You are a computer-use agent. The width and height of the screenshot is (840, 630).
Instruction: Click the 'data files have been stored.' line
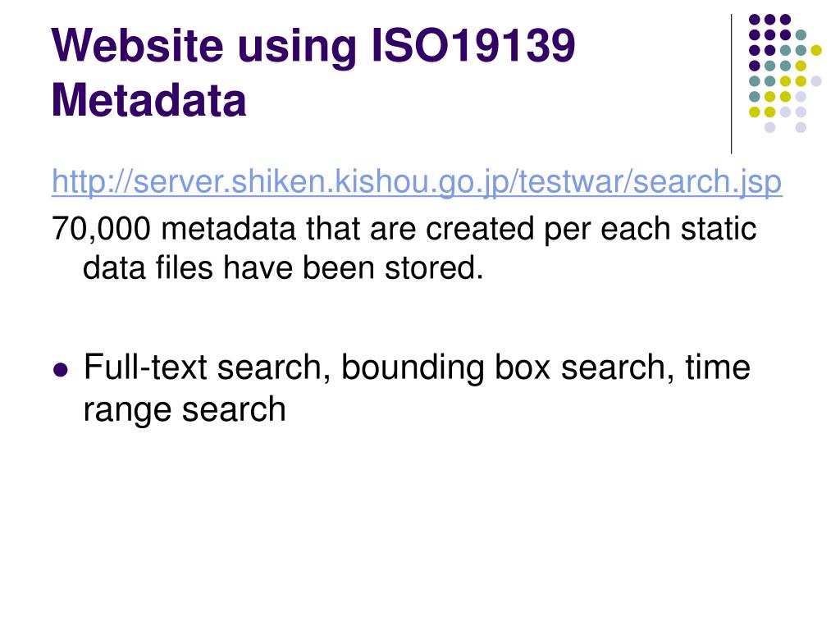(x=283, y=267)
